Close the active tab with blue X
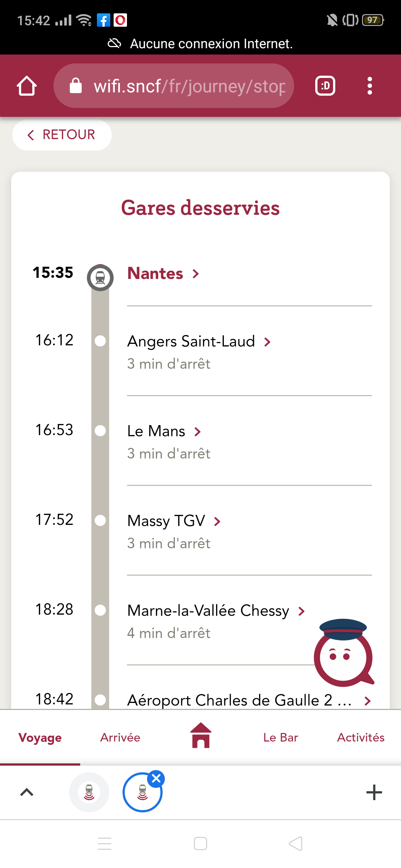The image size is (401, 868). click(156, 779)
